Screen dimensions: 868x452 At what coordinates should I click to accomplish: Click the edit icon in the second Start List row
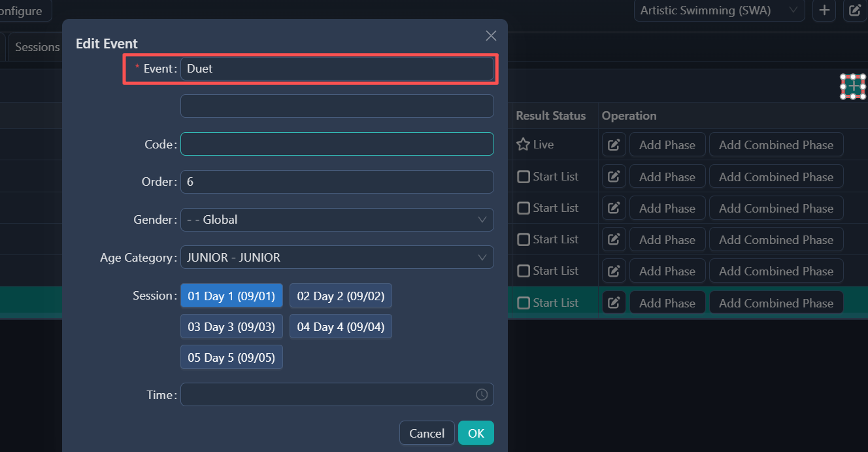[614, 208]
